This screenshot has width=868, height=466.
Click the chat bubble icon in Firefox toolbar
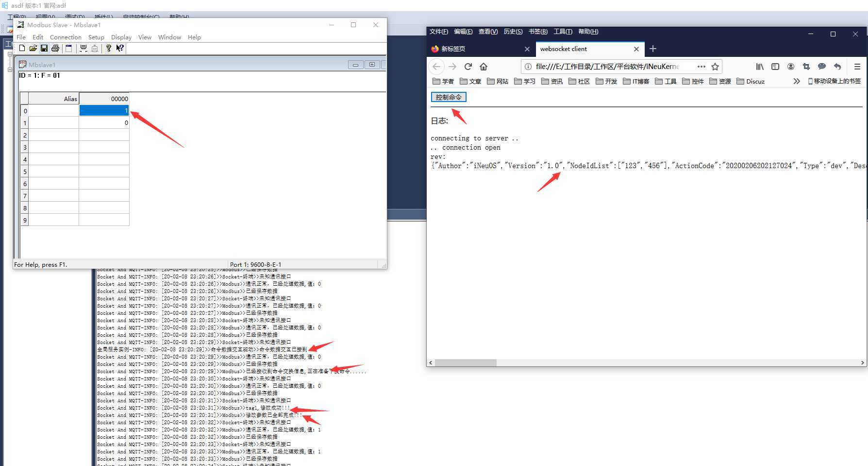822,67
